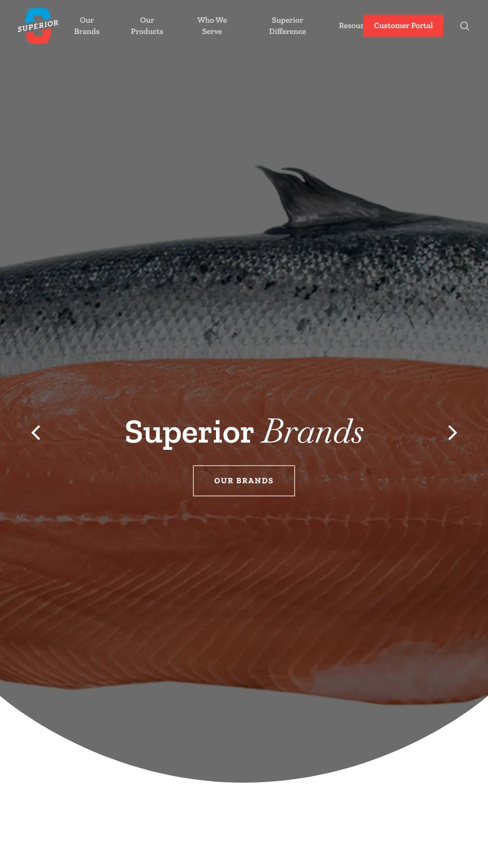This screenshot has width=488, height=868.
Task: Click the outlined OUR BRANDS button
Action: coord(244,481)
